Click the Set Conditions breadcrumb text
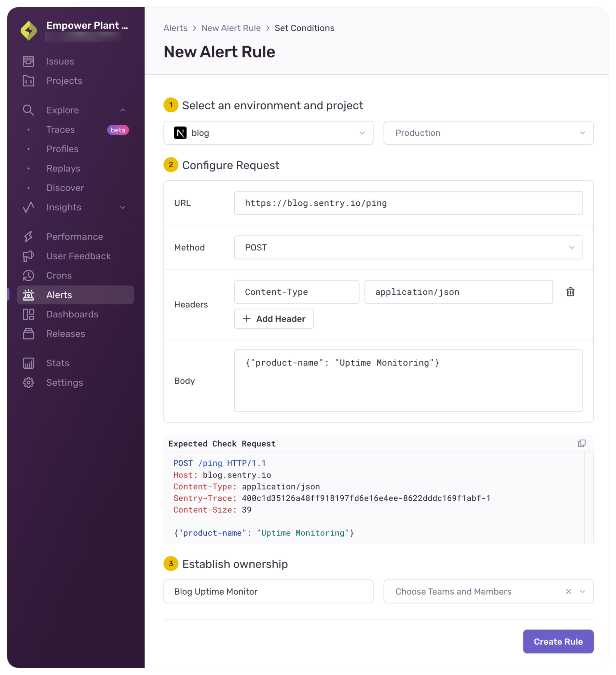616x675 pixels. pyautogui.click(x=304, y=28)
